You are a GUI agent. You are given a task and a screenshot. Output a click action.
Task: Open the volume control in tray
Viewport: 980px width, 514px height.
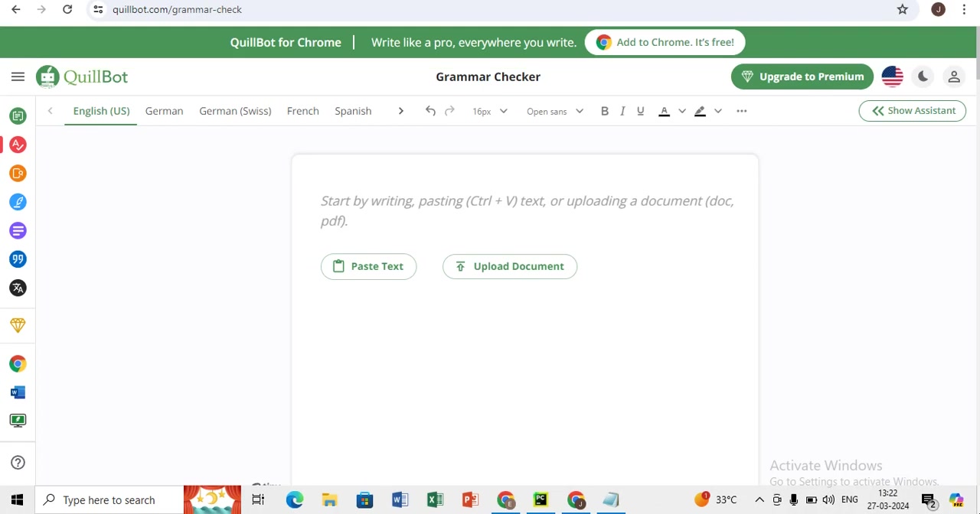828,500
